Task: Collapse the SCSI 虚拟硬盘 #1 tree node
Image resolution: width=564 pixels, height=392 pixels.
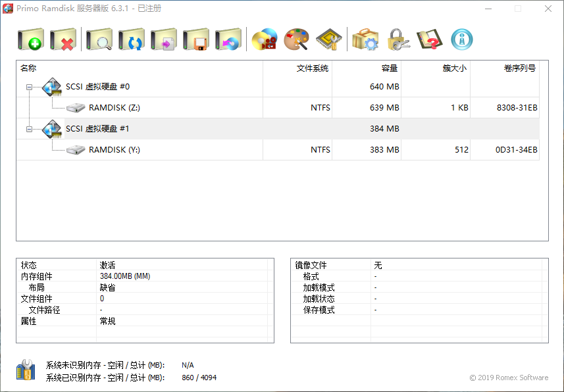Action: click(28, 129)
